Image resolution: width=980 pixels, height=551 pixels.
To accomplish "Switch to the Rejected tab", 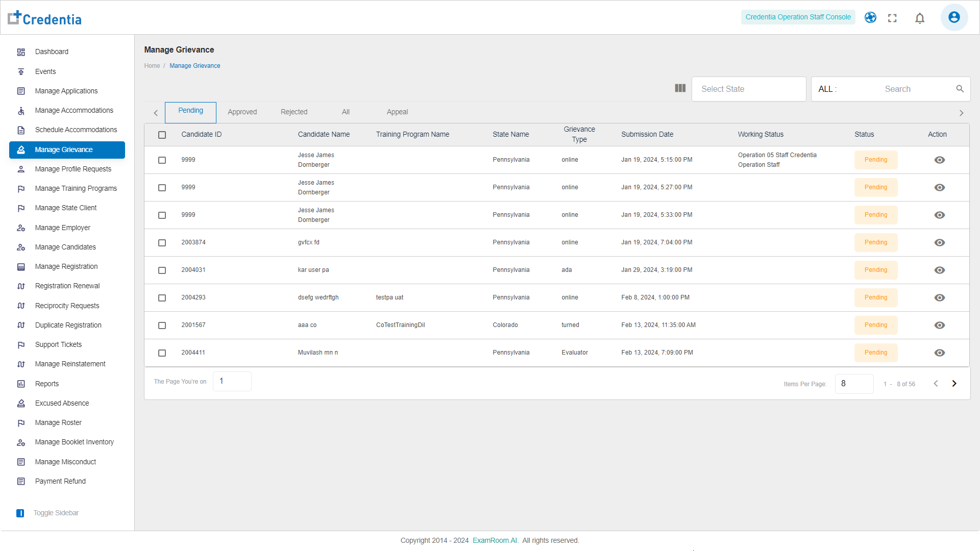I will pos(294,112).
